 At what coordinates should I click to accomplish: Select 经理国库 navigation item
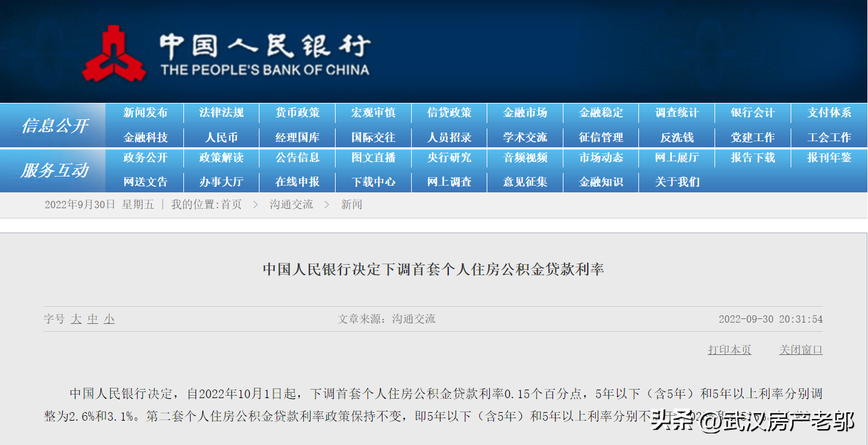[297, 138]
